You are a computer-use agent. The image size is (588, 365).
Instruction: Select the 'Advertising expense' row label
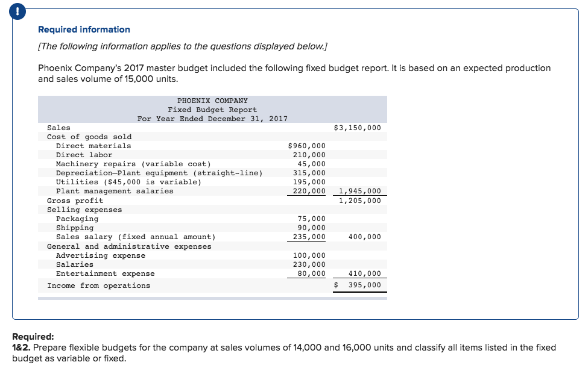point(101,255)
